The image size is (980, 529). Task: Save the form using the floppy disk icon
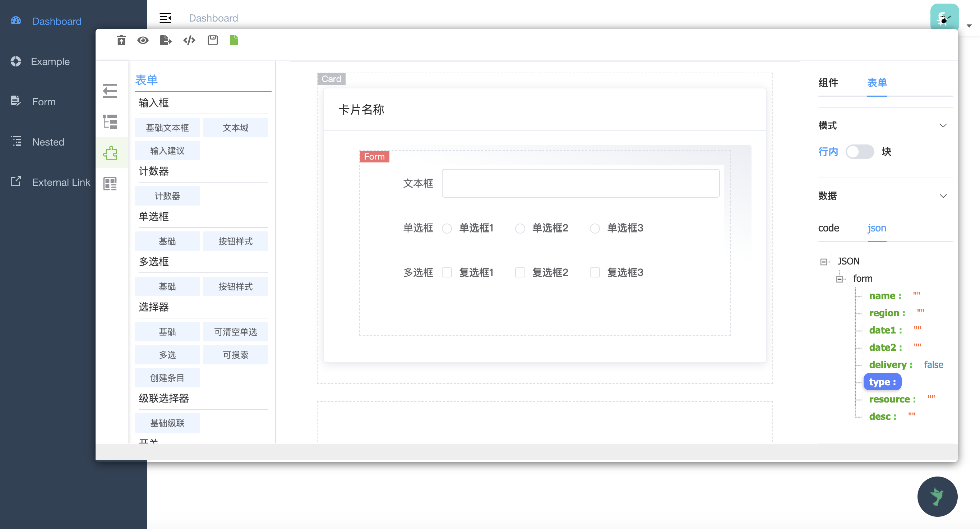[x=213, y=40]
